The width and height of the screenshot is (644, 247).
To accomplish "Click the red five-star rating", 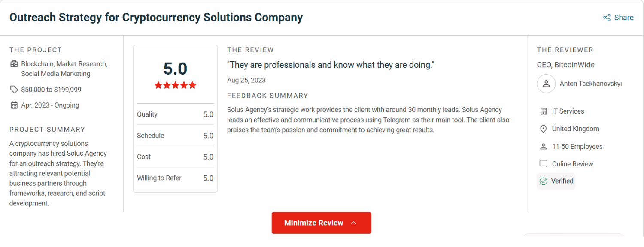I will coord(175,85).
